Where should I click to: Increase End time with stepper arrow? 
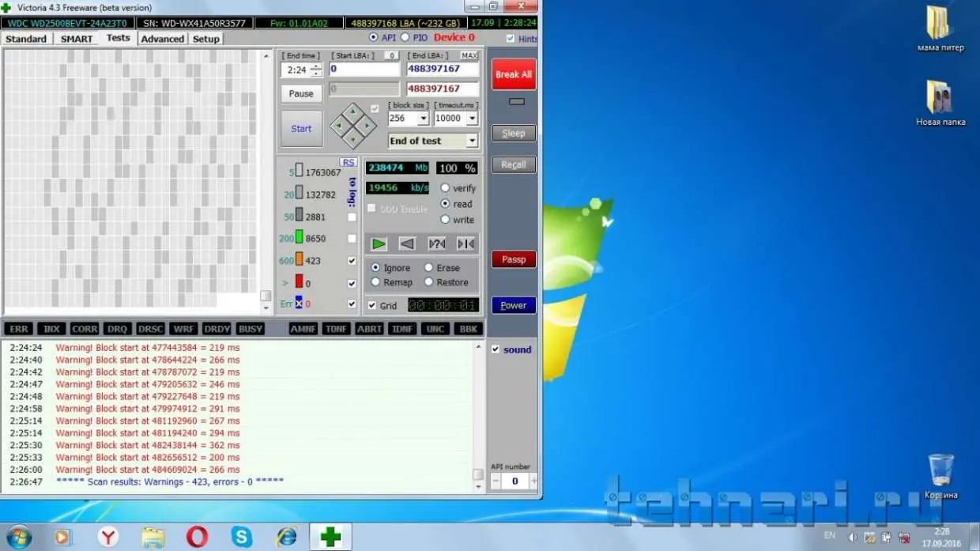[x=316, y=66]
